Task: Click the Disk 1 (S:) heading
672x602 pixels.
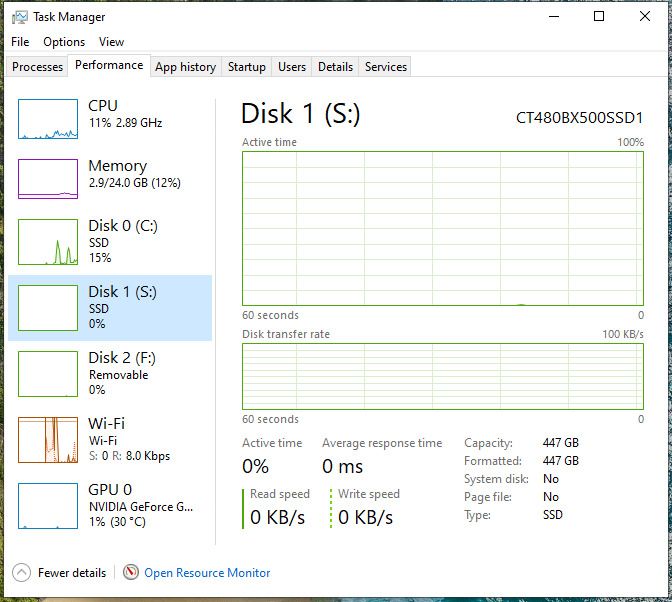Action: (300, 114)
